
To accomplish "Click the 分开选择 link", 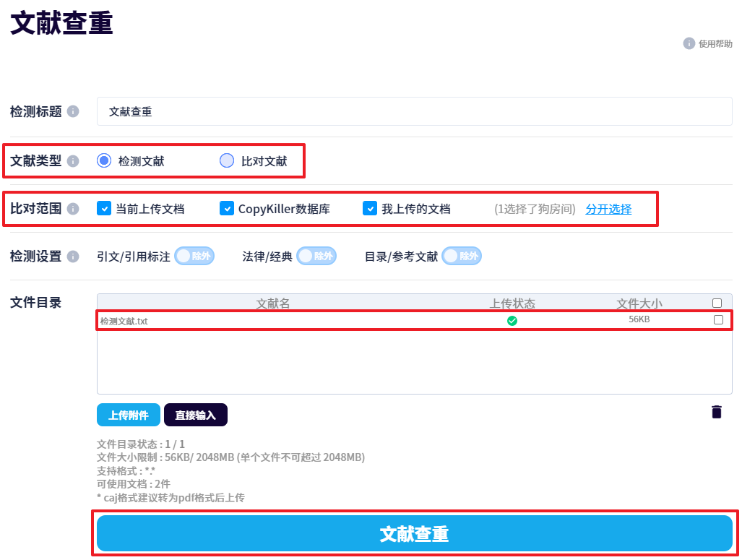I will (608, 209).
